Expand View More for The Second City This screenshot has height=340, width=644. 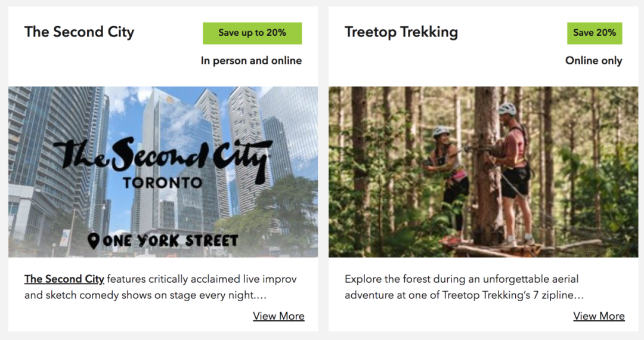278,316
